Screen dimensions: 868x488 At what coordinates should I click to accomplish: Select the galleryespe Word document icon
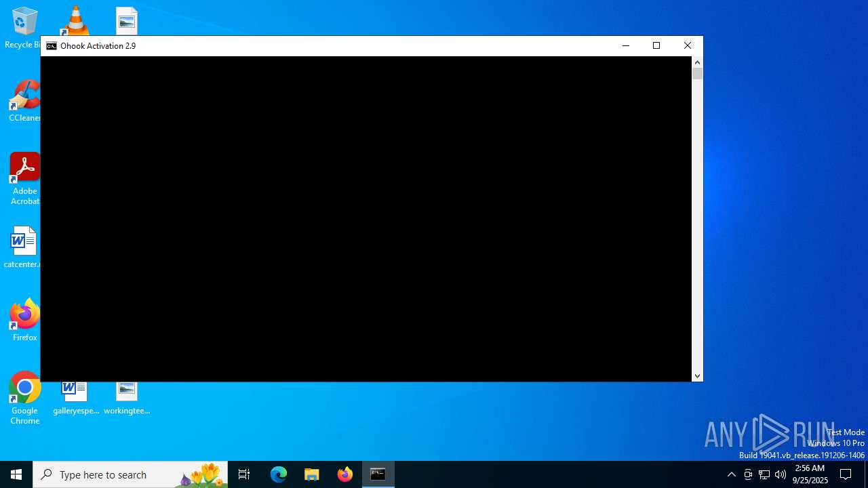pos(75,399)
